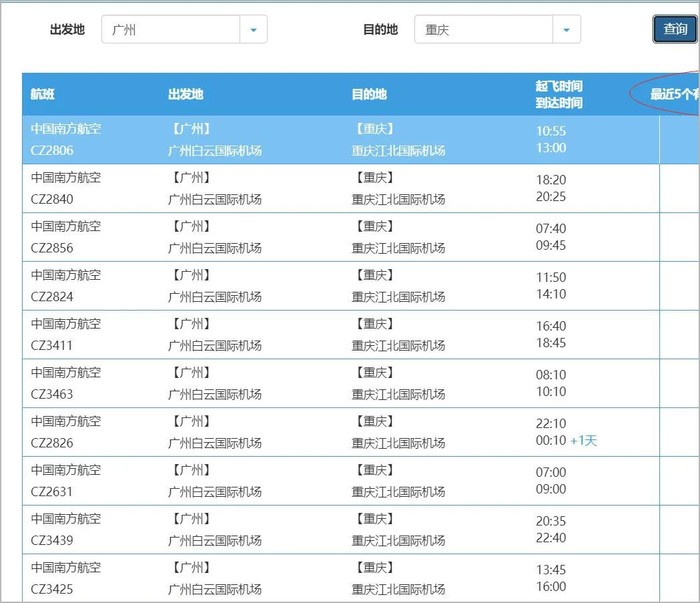The width and height of the screenshot is (700, 603).
Task: Click the 查询 search button
Action: click(x=675, y=29)
